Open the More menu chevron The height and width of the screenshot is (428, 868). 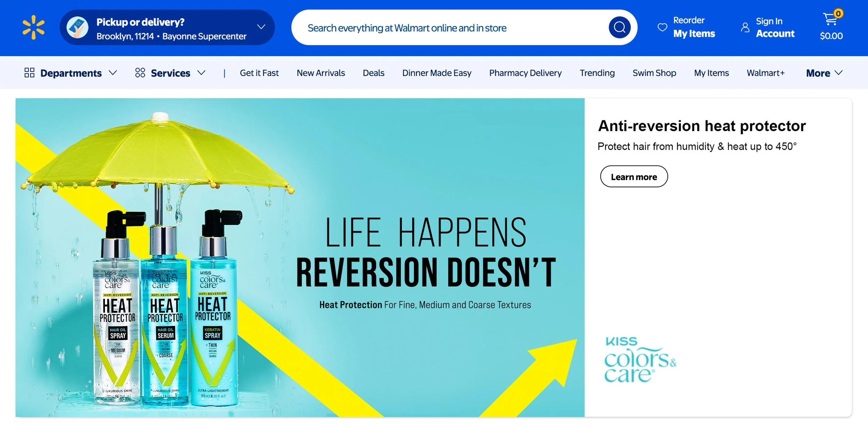(839, 72)
